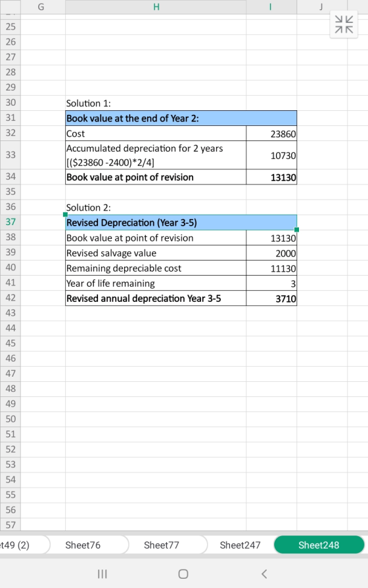368x588 pixels.
Task: Tap the Android home button
Action: (183, 574)
